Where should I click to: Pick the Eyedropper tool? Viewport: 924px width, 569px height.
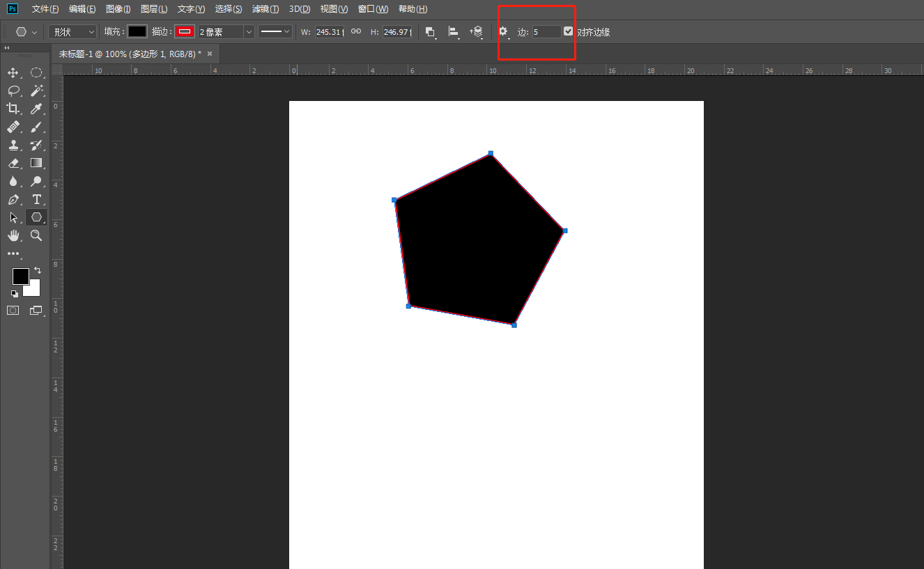point(36,109)
